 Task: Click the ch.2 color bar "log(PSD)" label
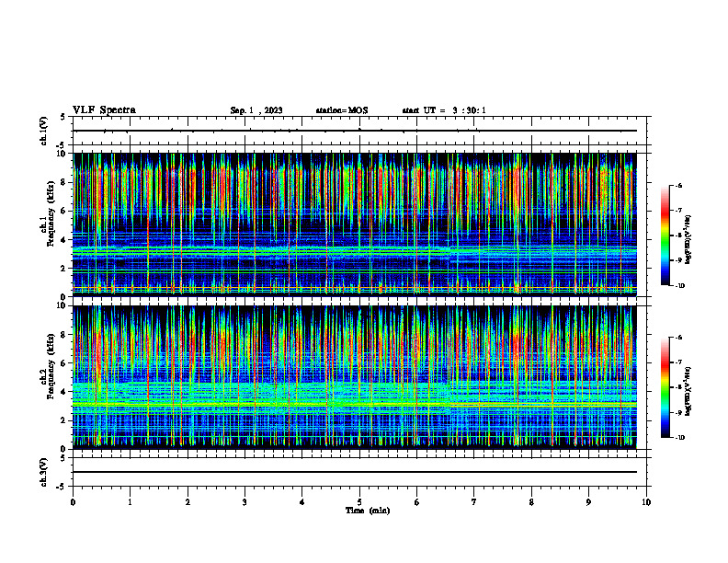click(688, 391)
